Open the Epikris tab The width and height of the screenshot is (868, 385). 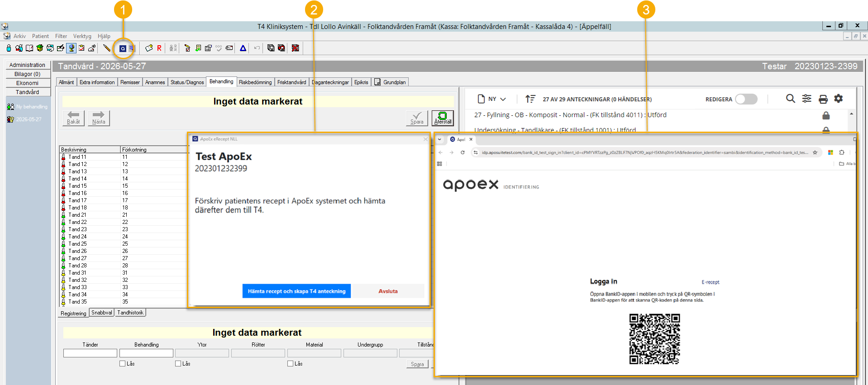[361, 82]
